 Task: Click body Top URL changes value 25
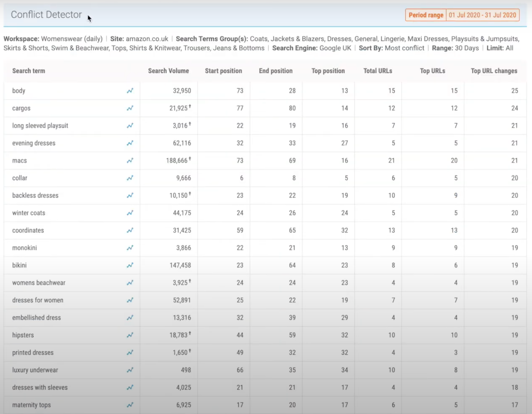[515, 91]
